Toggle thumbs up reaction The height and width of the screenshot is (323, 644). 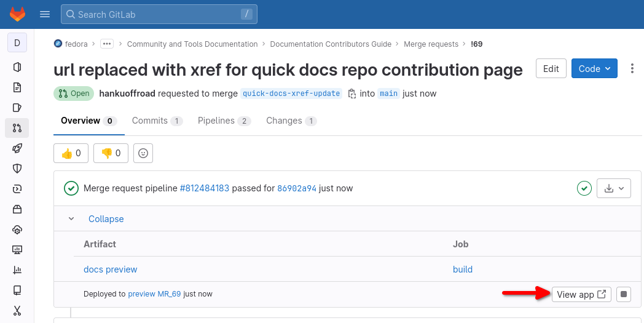(x=71, y=153)
